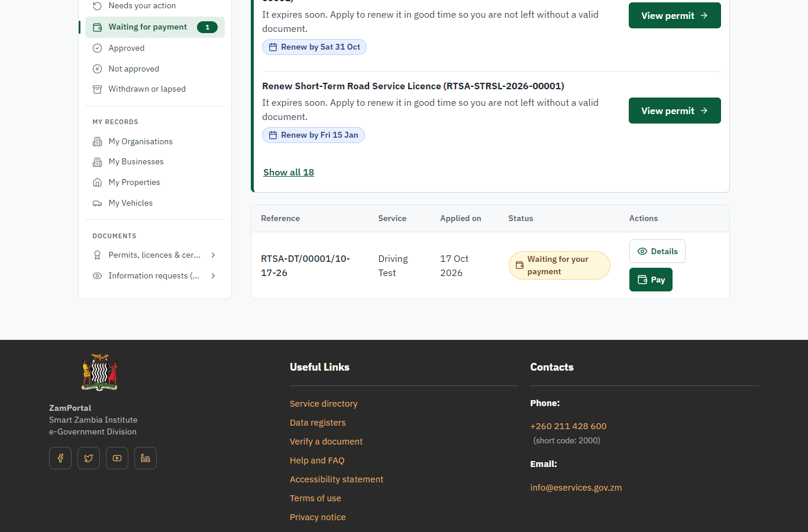This screenshot has height=532, width=808.
Task: Open Help and FAQ link
Action: (317, 460)
